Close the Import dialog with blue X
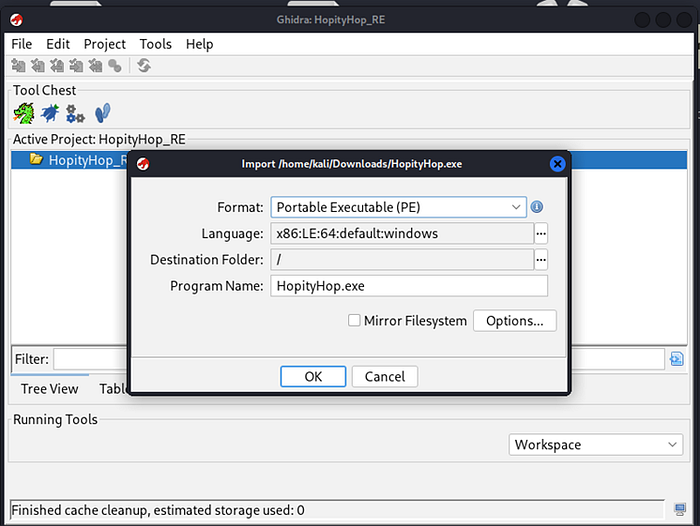This screenshot has height=526, width=700. (x=557, y=164)
